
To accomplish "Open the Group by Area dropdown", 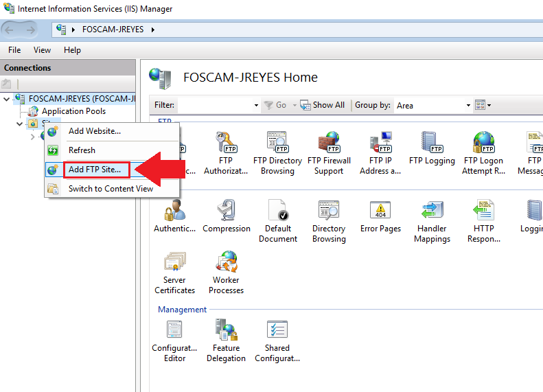I will click(468, 105).
